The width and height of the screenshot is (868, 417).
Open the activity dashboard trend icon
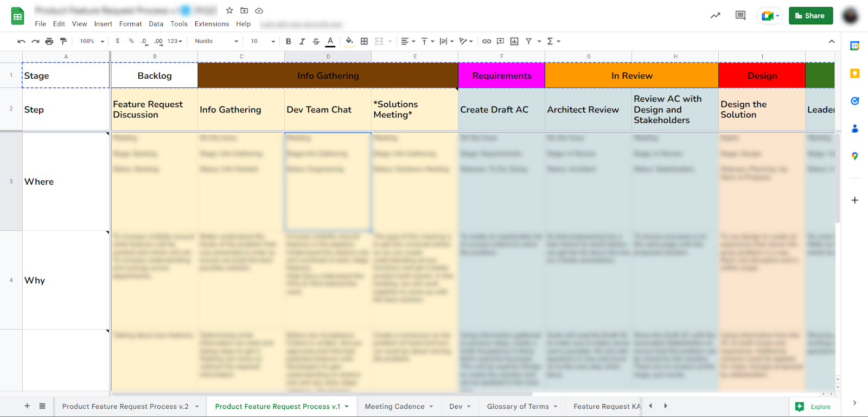(x=716, y=16)
